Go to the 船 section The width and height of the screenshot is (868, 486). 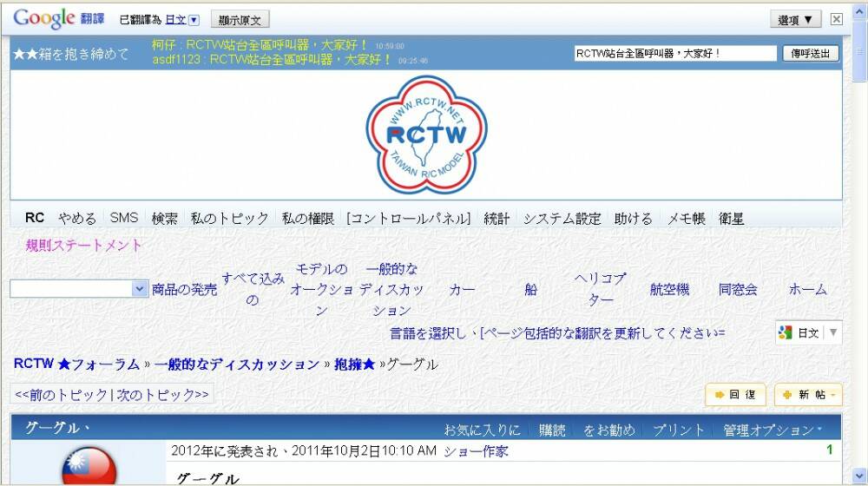coord(531,290)
